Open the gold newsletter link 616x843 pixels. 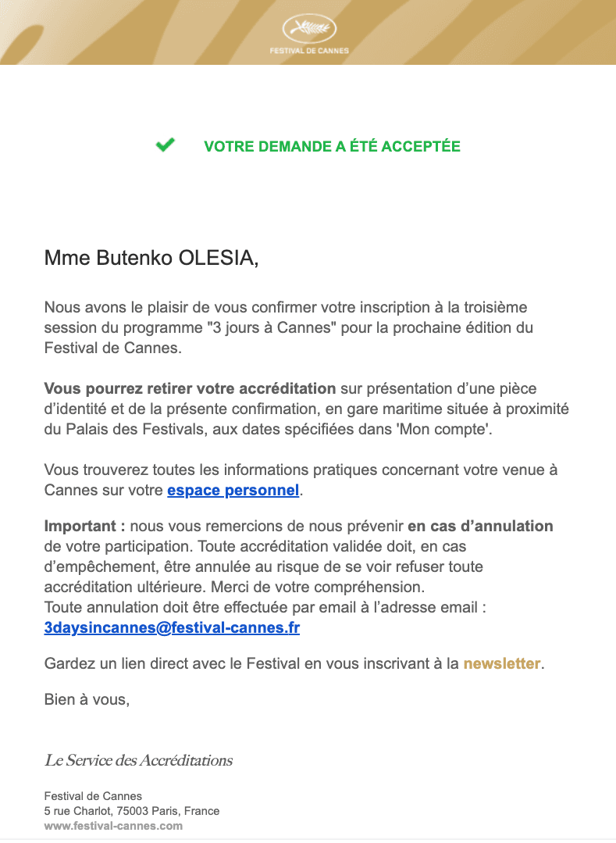click(501, 663)
